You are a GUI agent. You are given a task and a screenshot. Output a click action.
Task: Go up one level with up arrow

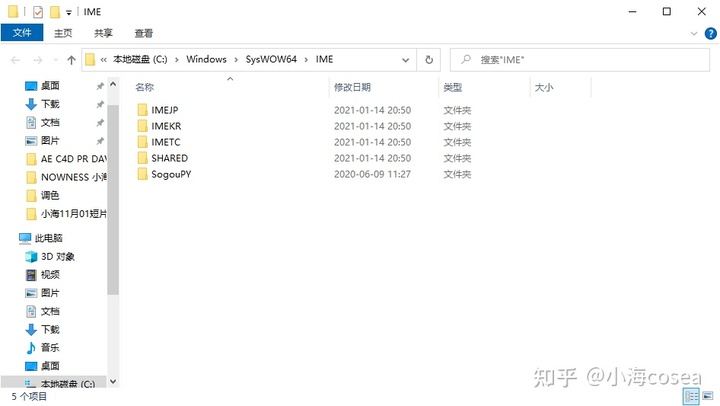[x=71, y=60]
